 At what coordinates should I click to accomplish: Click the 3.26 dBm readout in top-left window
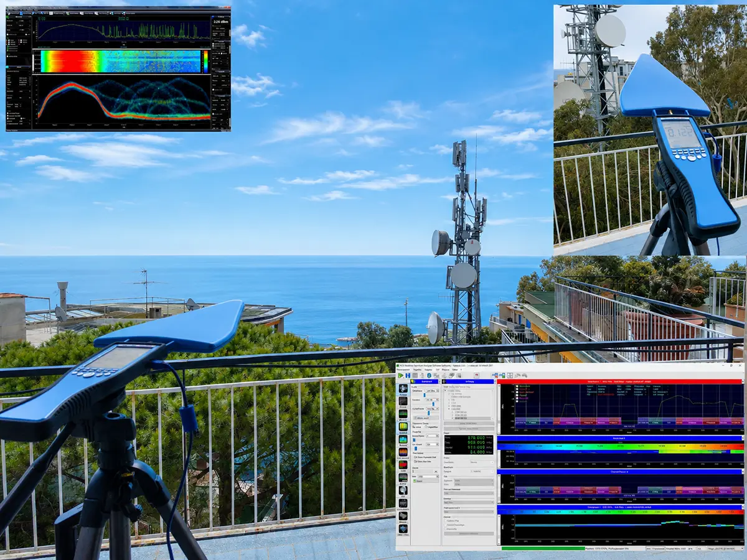tap(221, 22)
